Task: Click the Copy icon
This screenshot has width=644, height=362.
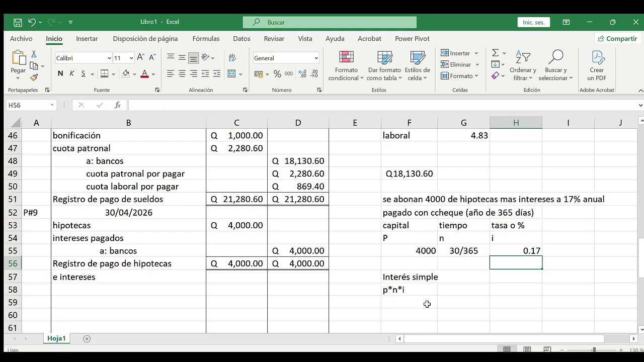Action: click(x=34, y=66)
